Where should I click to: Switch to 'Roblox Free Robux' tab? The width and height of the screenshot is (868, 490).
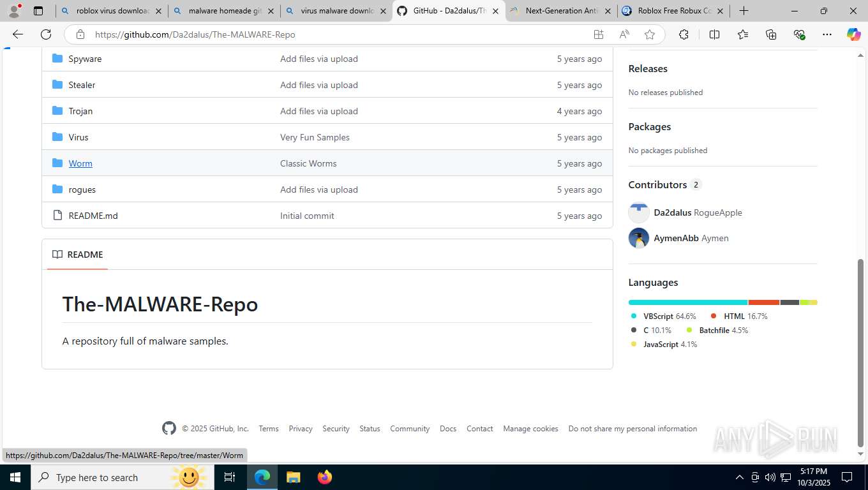[x=674, y=11]
